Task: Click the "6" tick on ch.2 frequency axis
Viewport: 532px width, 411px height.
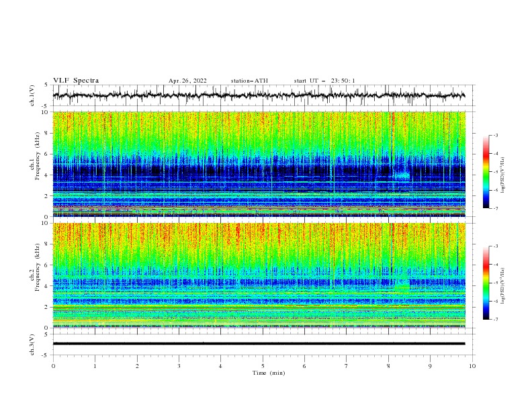Action: point(48,265)
